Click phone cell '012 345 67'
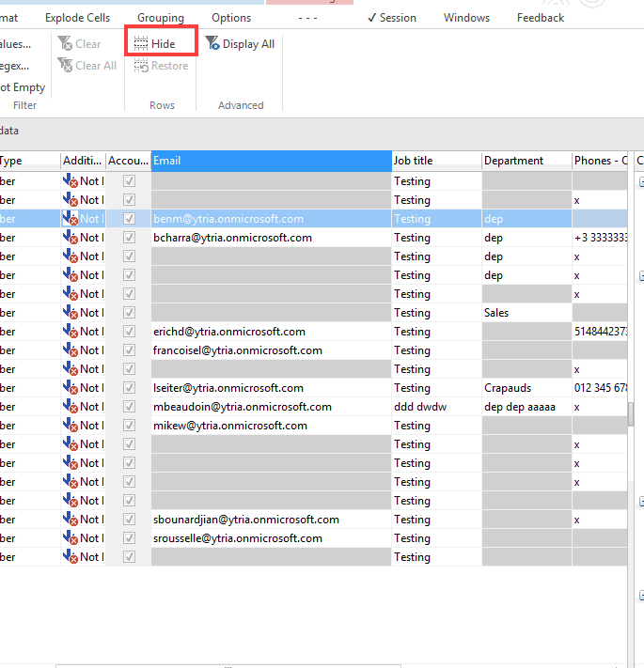The height and width of the screenshot is (668, 644). click(601, 388)
